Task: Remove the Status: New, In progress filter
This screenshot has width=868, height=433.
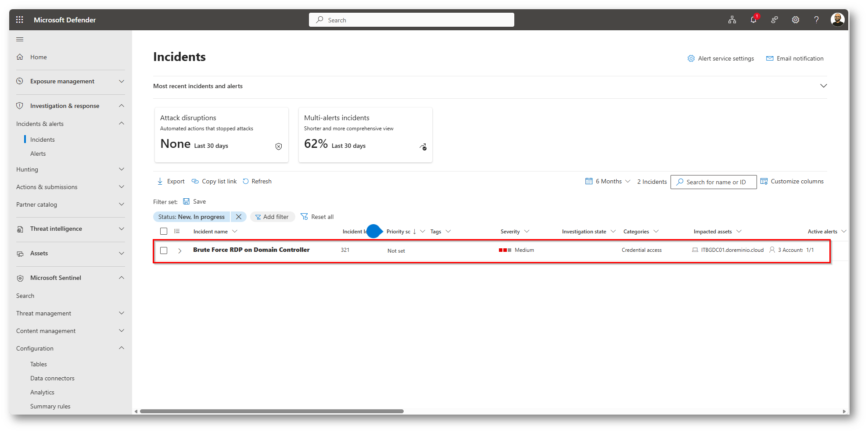Action: [x=239, y=217]
